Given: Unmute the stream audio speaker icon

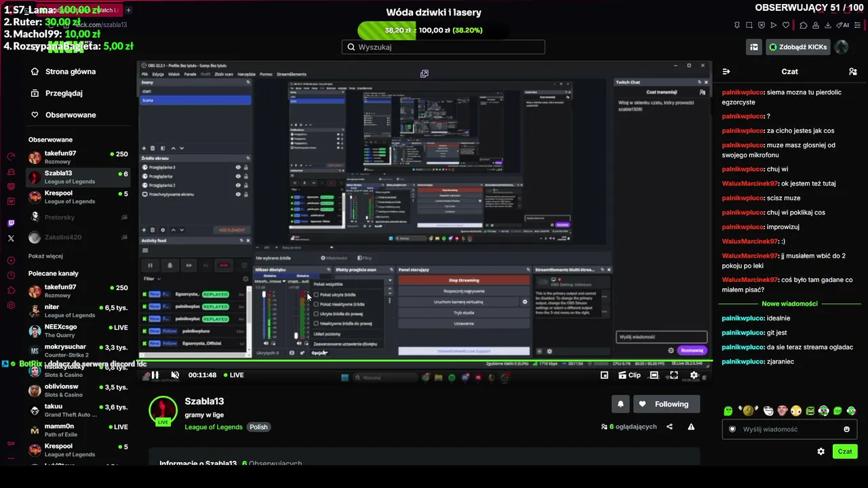Looking at the screenshot, I should (x=175, y=375).
